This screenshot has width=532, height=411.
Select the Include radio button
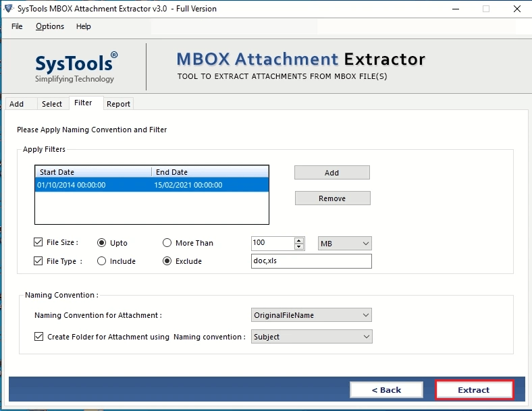tap(101, 261)
